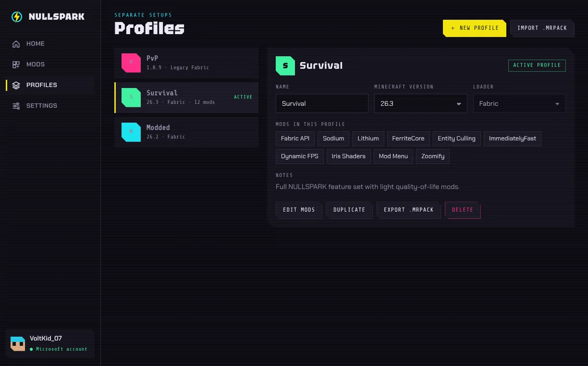This screenshot has height=366, width=588.
Task: Click the notes text about NULLSPARK feature set
Action: tap(367, 187)
